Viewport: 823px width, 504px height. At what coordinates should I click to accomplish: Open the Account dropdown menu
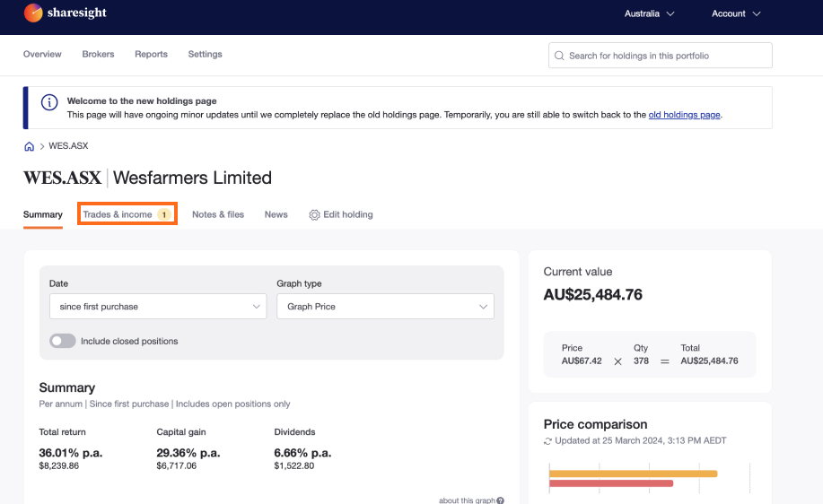(x=736, y=13)
